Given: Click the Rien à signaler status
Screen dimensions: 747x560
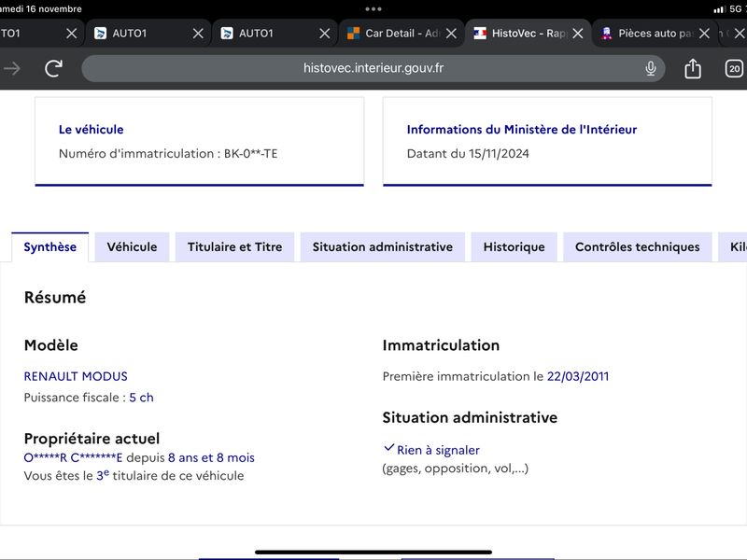Looking at the screenshot, I should click(438, 451).
